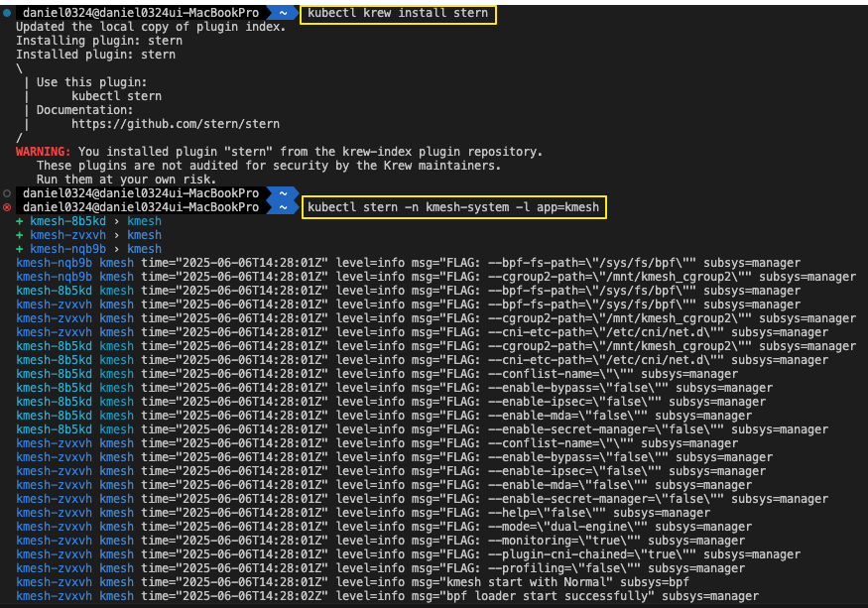Image resolution: width=868 pixels, height=608 pixels.
Task: Click the '+ kmesh-8b5kd › kmesh' pod added line
Action: 88,221
